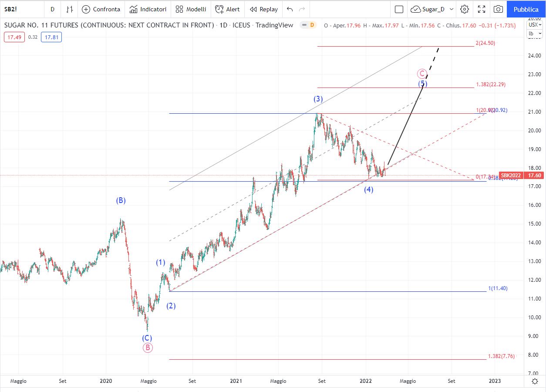This screenshot has height=392, width=546.
Task: Create an Alert from the toolbar
Action: 228,9
